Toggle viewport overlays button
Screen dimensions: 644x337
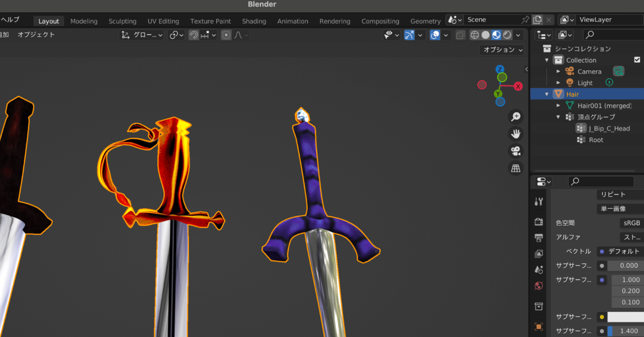point(435,35)
